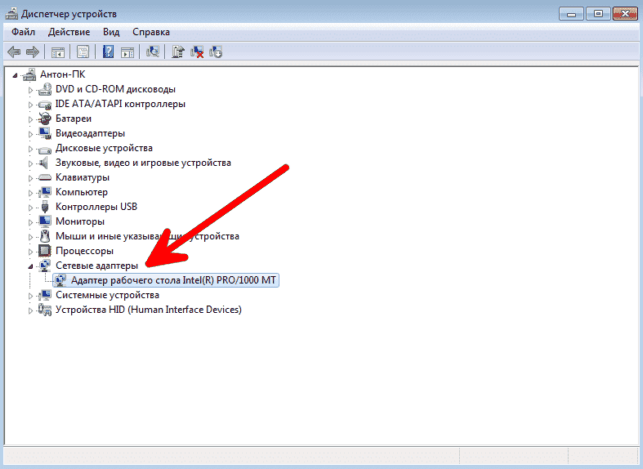The image size is (643, 469).
Task: Select the Системные устройства label
Action: [107, 295]
